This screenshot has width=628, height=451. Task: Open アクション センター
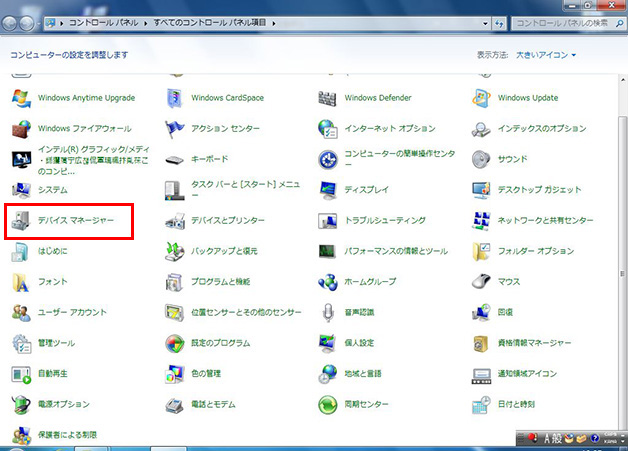point(212,129)
